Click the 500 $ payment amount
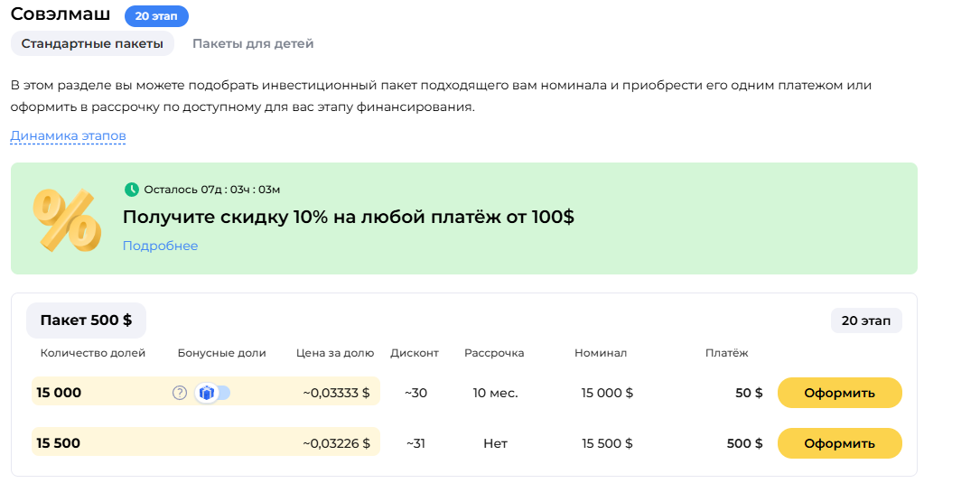 coord(744,443)
